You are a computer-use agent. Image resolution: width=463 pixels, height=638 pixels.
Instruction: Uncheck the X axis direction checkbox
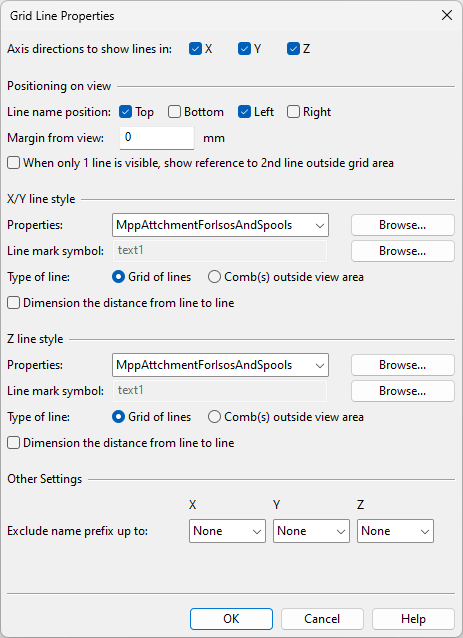click(x=195, y=49)
